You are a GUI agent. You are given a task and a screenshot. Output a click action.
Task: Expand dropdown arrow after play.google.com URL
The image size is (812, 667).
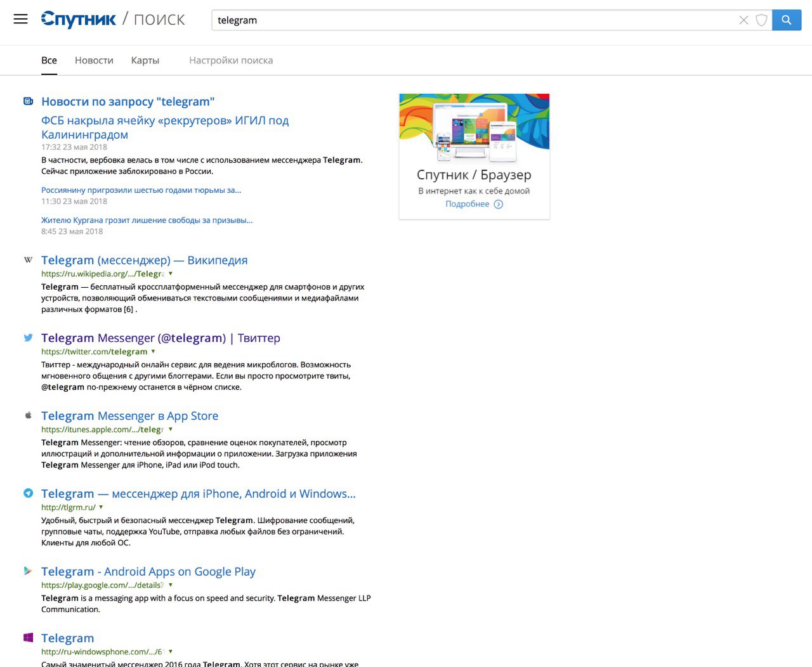(171, 585)
